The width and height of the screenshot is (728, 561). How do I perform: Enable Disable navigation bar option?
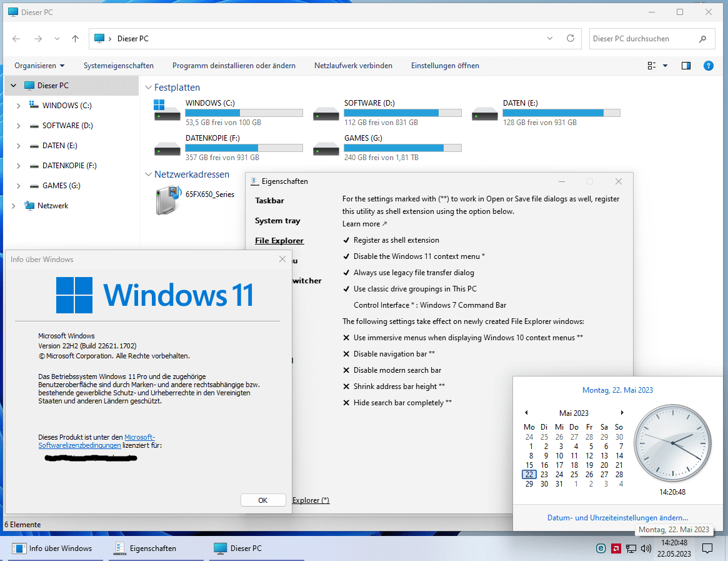point(389,354)
